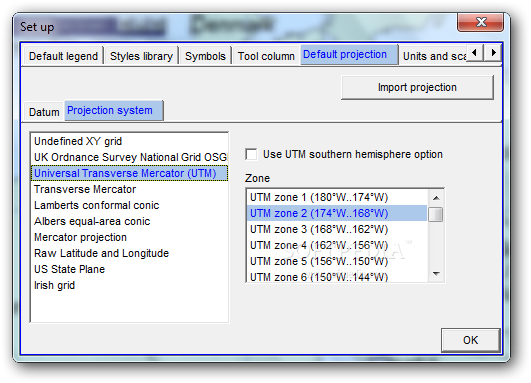531x383 pixels.
Task: Select Mercator projection
Action: coord(129,237)
